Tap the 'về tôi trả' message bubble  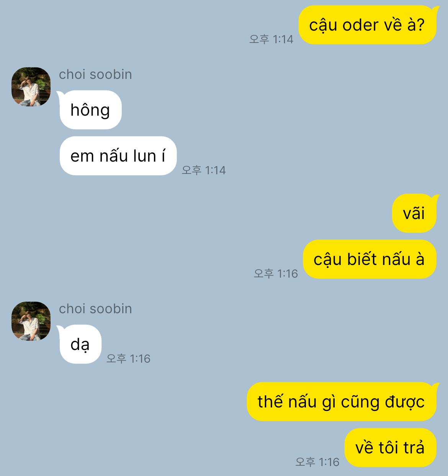(x=390, y=448)
